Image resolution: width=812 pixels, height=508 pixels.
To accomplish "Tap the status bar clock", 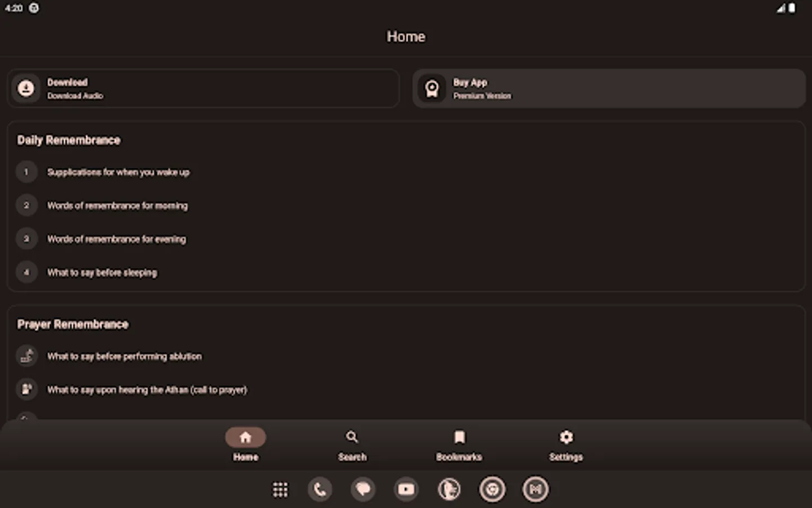I will pos(14,8).
